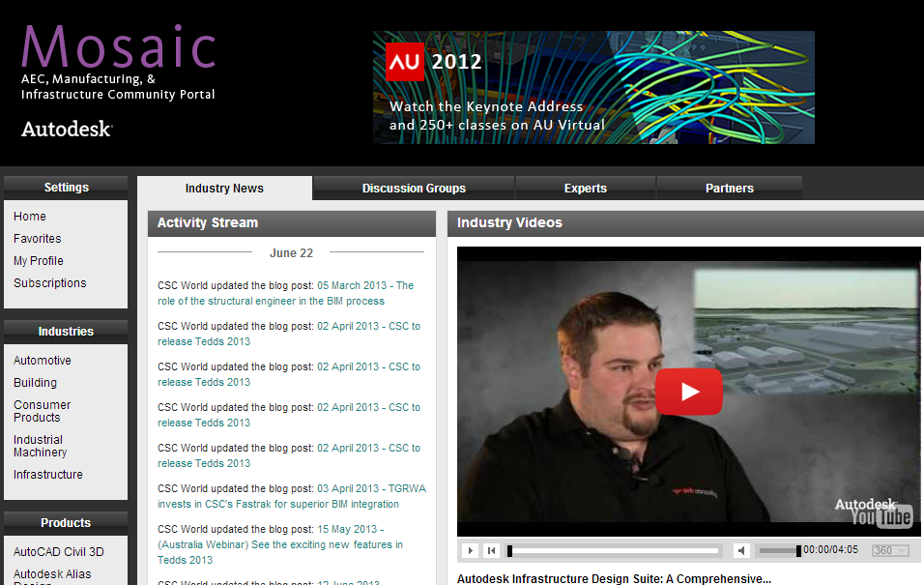
Task: Click the video progress seek bar
Action: pyautogui.click(x=615, y=551)
